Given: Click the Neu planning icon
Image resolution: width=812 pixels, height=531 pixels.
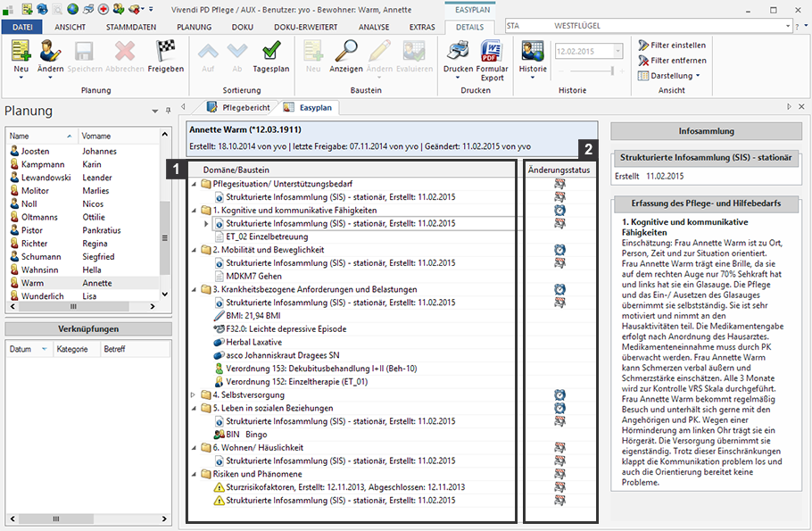Looking at the screenshot, I should click(21, 52).
